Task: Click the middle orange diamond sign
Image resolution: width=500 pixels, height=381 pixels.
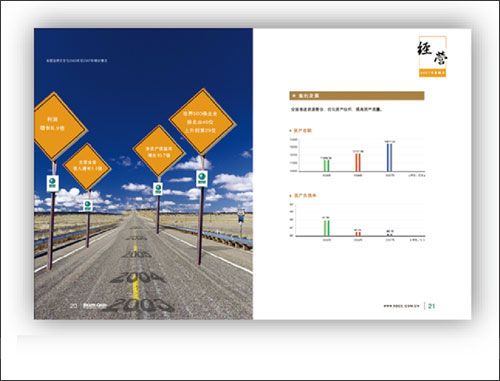Action: tap(159, 151)
